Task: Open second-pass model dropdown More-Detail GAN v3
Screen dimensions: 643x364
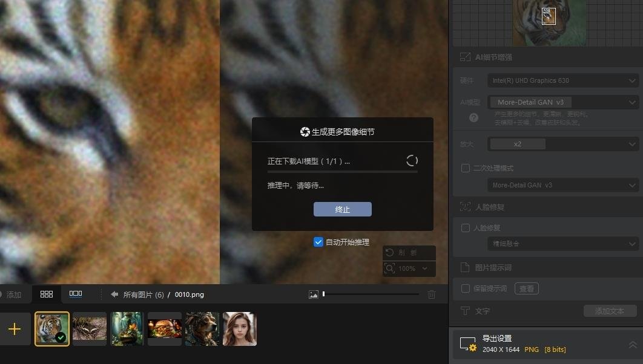Action: pos(563,185)
